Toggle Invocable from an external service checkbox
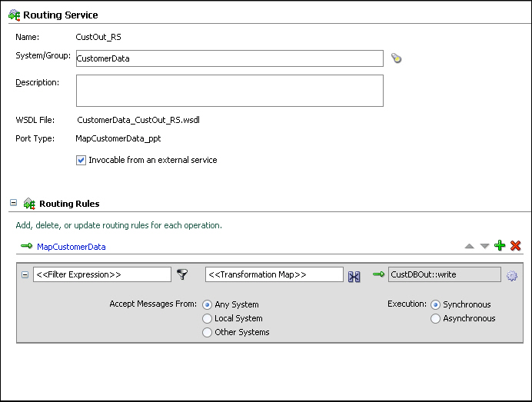 pos(81,160)
